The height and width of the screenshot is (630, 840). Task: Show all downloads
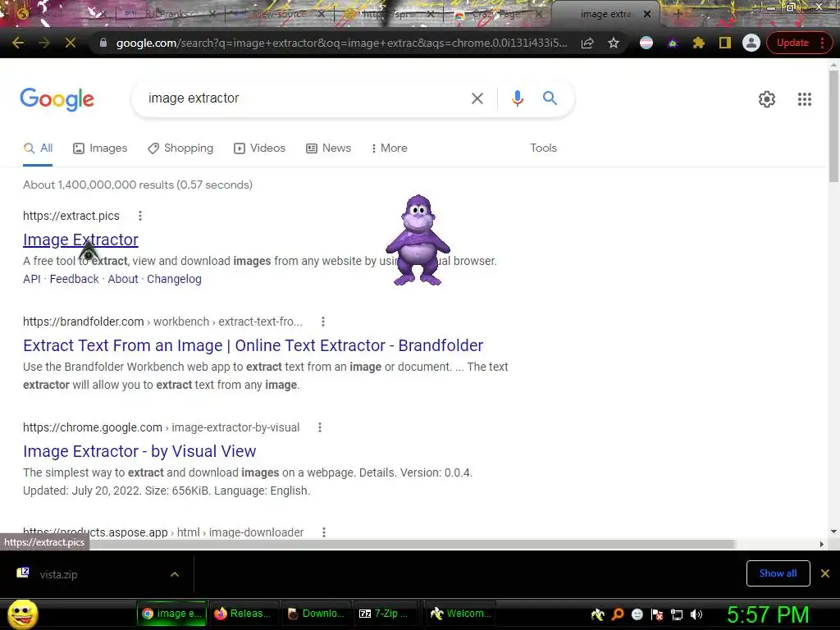click(778, 573)
